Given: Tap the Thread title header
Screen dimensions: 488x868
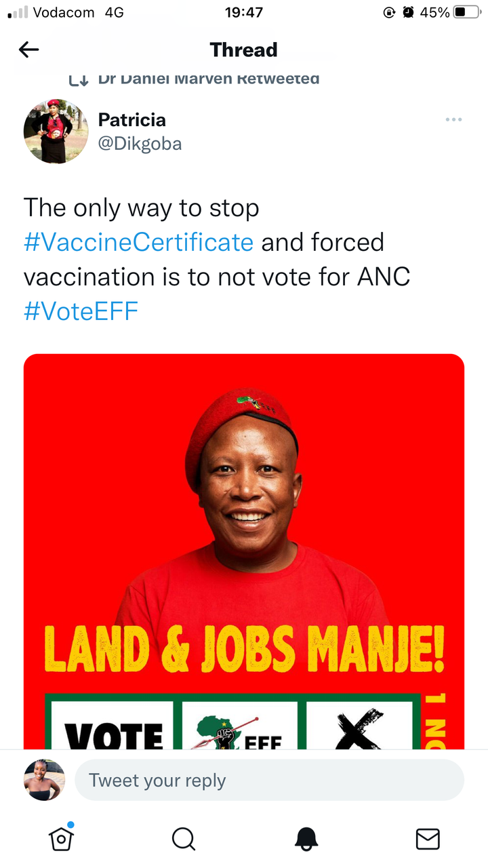Looking at the screenshot, I should [244, 50].
